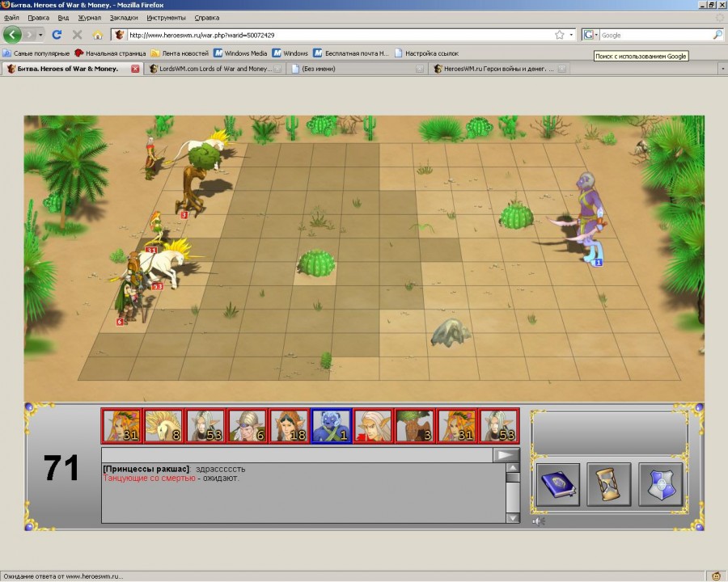Close the LordsWM.com tab
Viewport: 728px width, 582px height.
[x=277, y=69]
